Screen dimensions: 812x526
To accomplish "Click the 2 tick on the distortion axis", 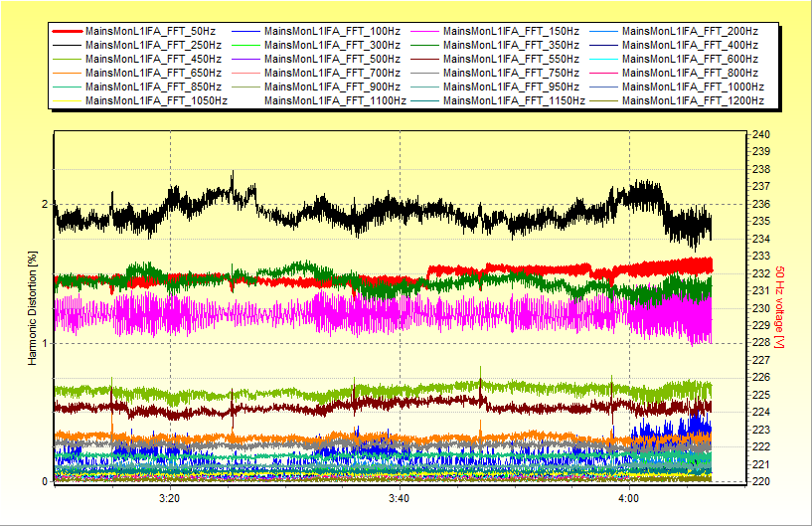I will coord(44,204).
